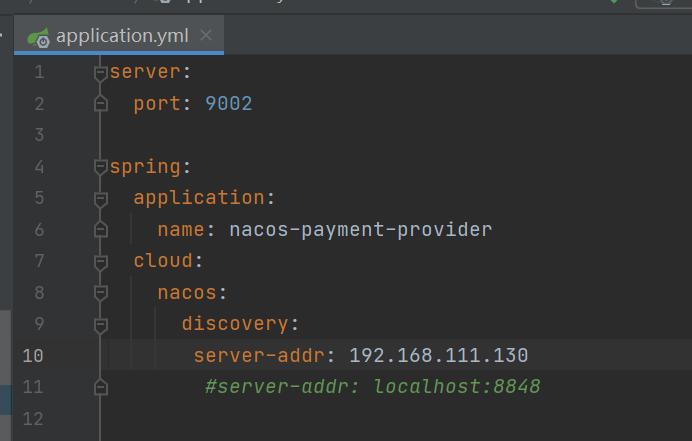The height and width of the screenshot is (441, 692).
Task: Click the Spring config file icon on tab
Action: [x=38, y=38]
